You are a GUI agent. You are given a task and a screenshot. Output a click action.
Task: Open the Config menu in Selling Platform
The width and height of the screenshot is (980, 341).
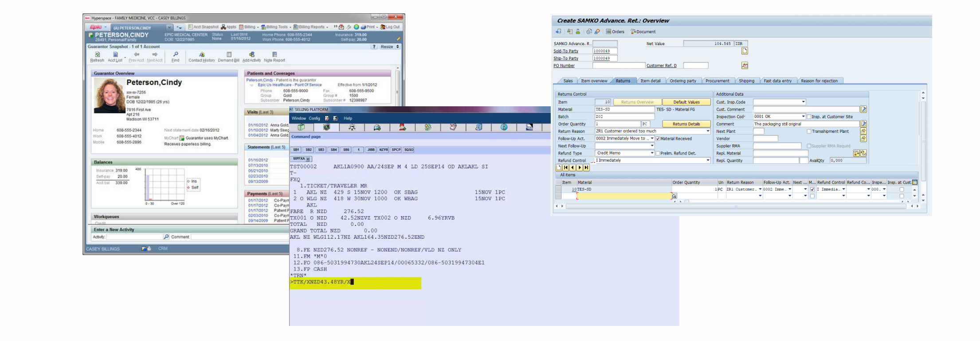(314, 118)
